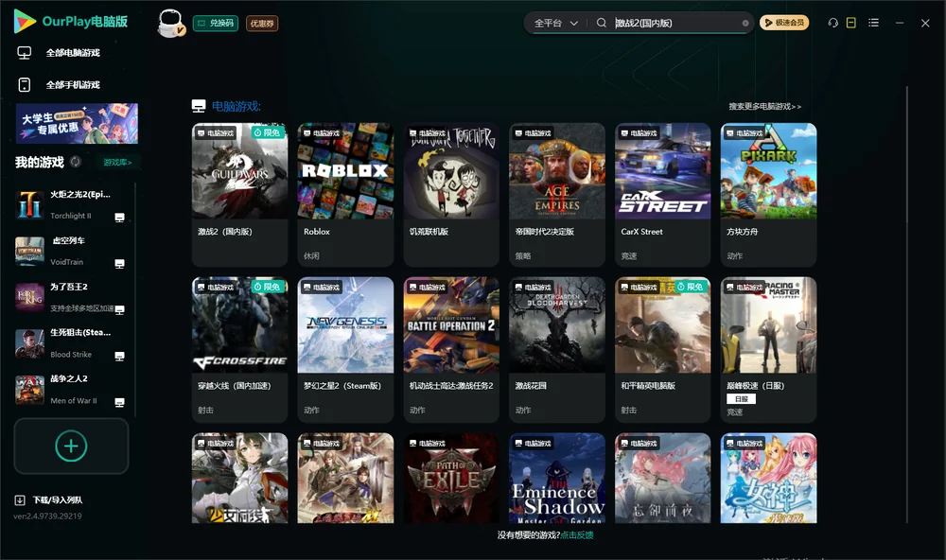Open the user avatar profile
946x560 pixels.
170,24
